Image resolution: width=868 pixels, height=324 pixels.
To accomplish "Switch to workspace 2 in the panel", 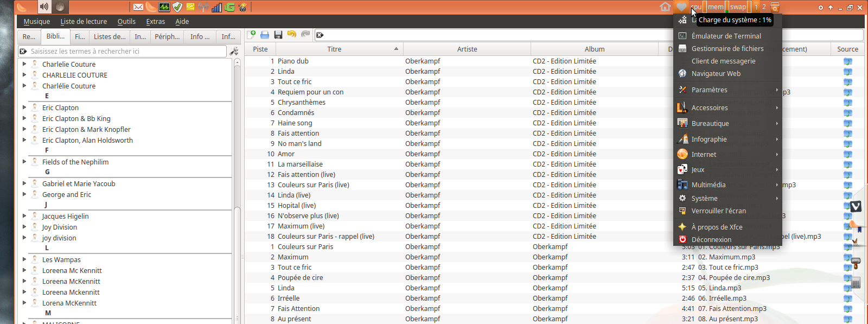I will coord(764,7).
